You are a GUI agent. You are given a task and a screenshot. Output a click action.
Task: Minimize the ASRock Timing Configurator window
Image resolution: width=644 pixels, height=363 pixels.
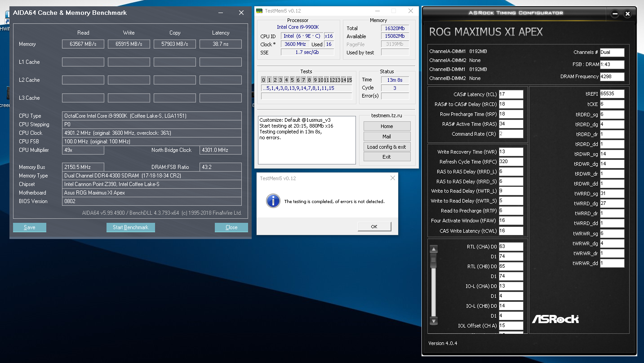click(615, 14)
